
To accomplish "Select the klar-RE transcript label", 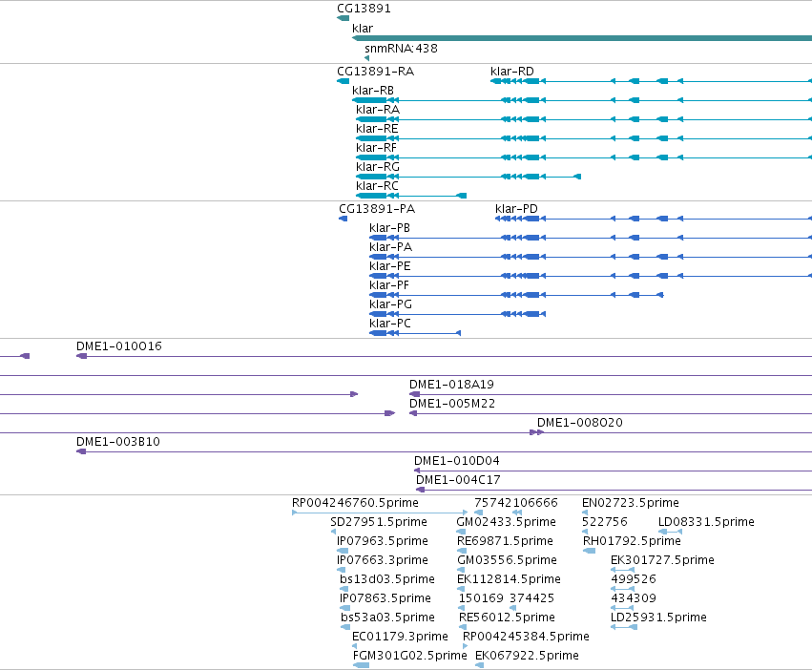I will click(x=377, y=129).
